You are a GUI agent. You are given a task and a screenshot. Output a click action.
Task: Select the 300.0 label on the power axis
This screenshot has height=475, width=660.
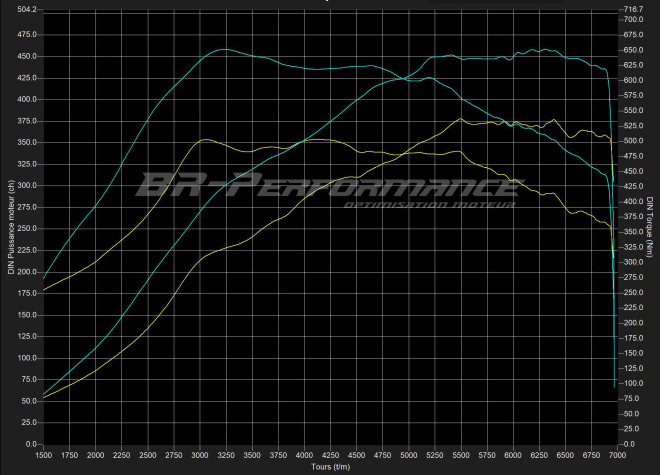click(x=24, y=186)
